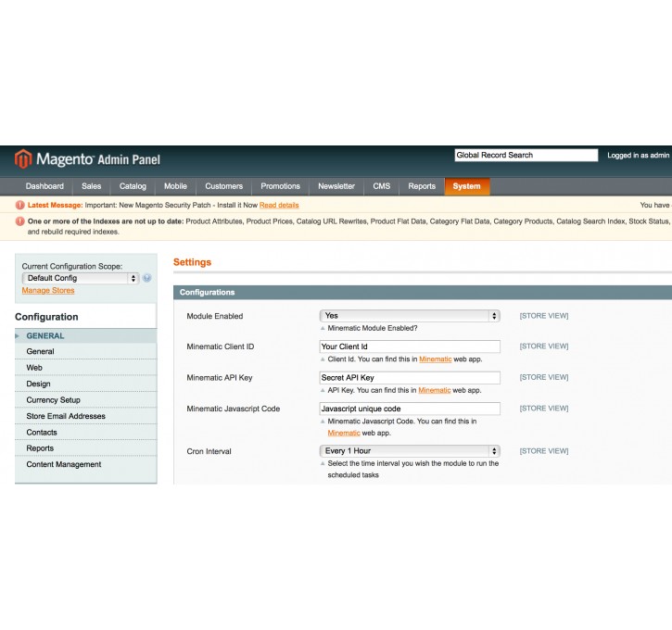Click the Settings heading text
672x630 pixels.
click(193, 262)
